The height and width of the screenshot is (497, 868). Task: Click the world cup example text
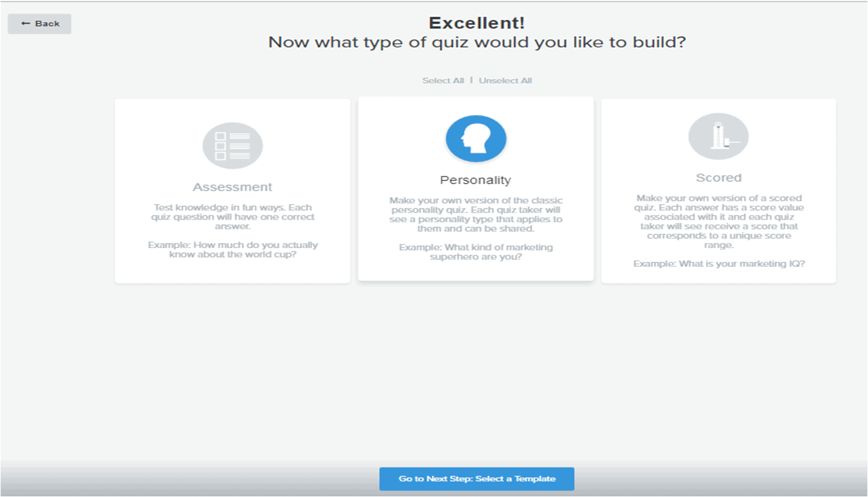[233, 249]
